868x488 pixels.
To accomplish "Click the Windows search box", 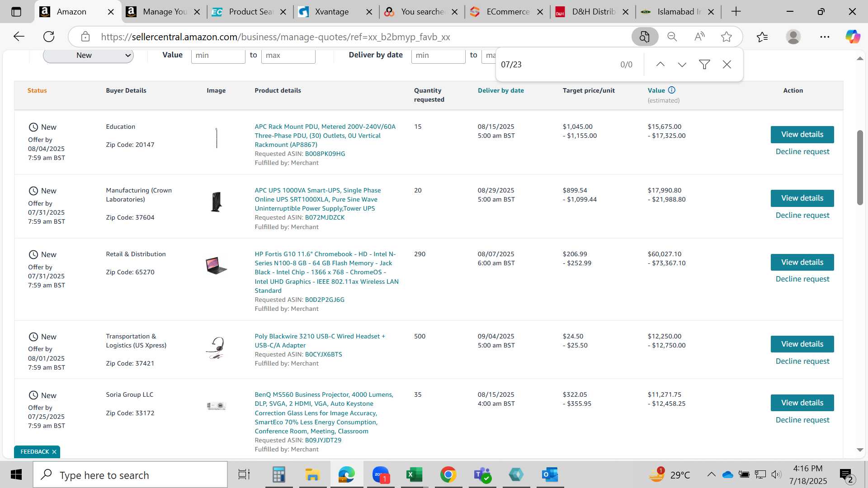I will 130,474.
